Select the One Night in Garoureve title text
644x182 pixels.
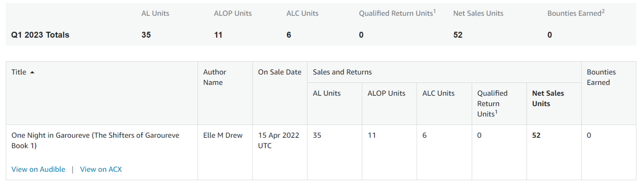tap(95, 141)
